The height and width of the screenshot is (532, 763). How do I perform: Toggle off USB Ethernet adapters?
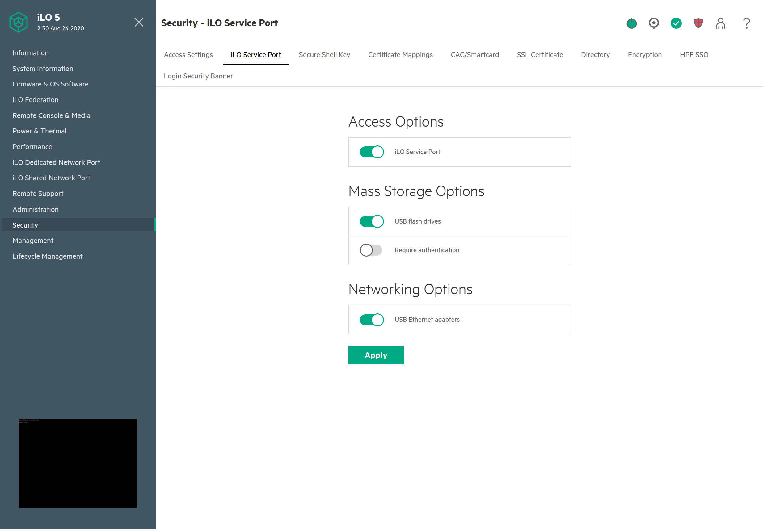pyautogui.click(x=372, y=320)
